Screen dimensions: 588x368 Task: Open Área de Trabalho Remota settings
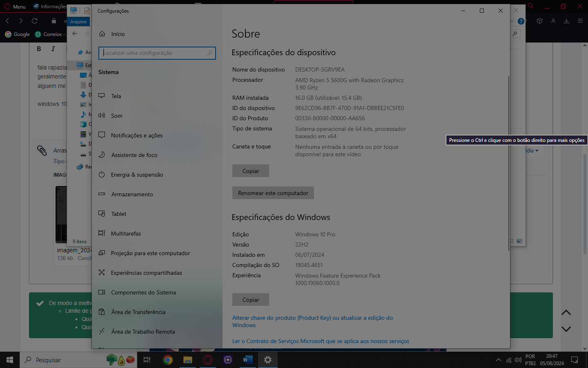(157, 332)
